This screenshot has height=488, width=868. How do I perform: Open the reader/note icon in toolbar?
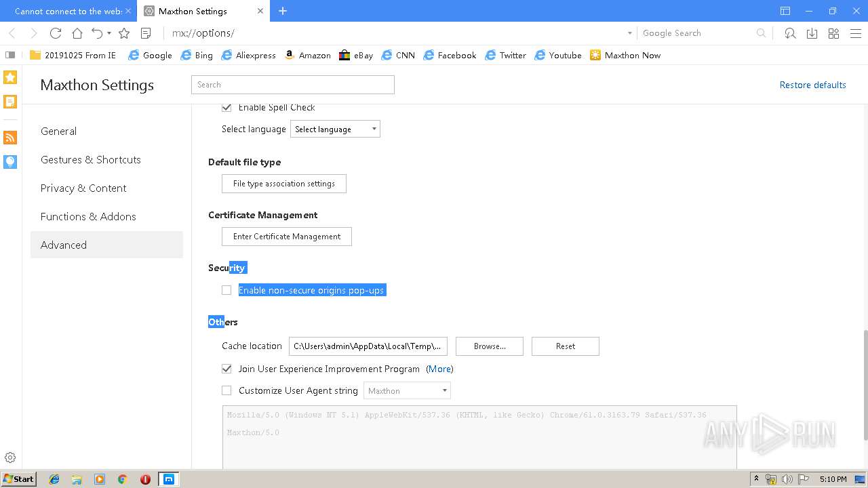tap(146, 33)
